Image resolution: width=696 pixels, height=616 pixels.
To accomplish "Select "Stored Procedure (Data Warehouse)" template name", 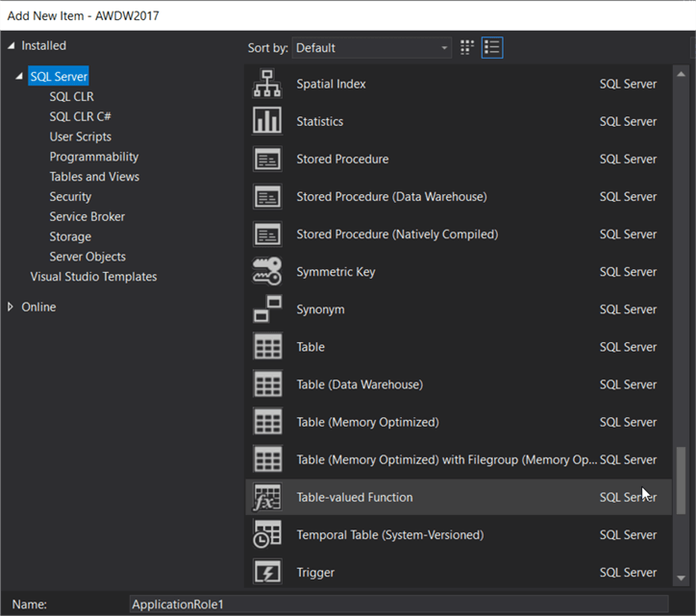I will click(391, 197).
